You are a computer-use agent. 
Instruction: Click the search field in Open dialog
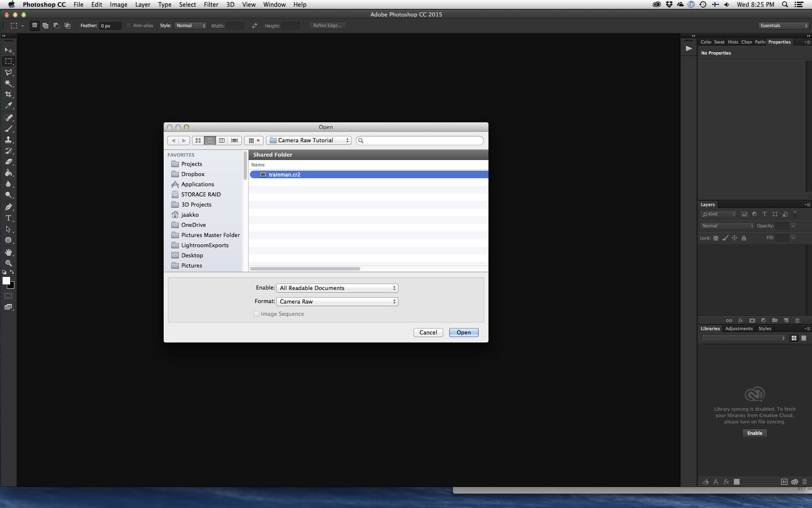point(420,141)
